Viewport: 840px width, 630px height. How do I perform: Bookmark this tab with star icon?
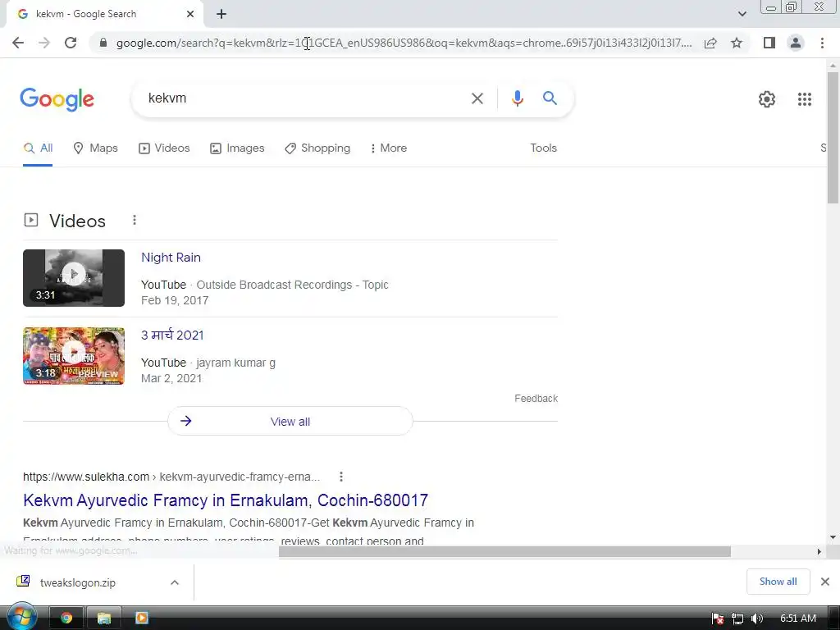point(737,43)
